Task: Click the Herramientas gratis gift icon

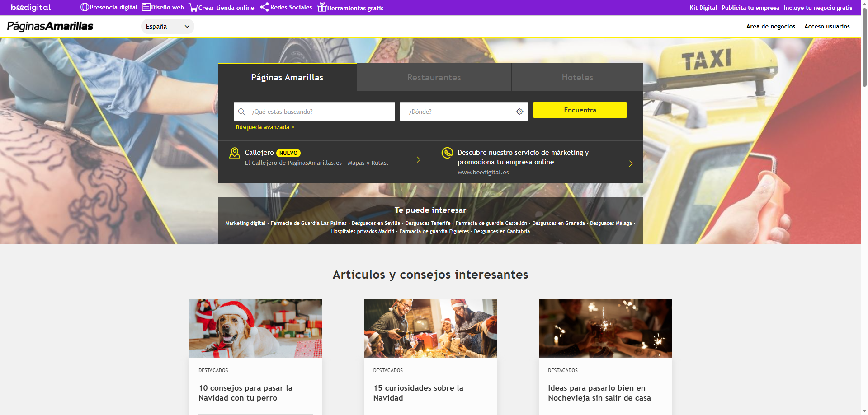Action: tap(322, 7)
